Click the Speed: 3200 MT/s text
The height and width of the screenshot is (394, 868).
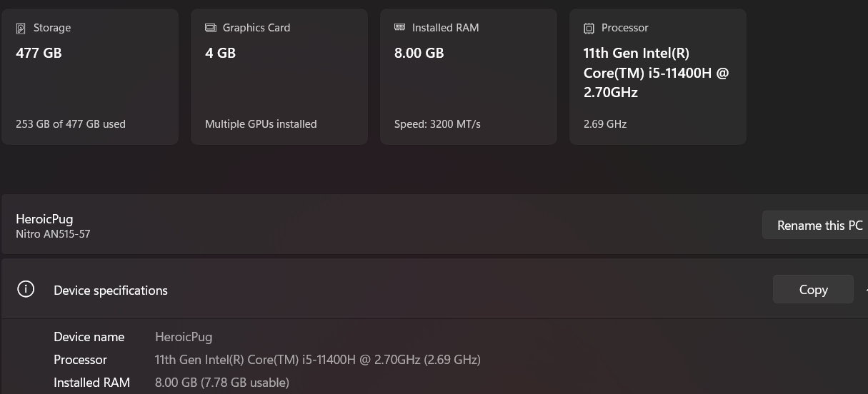point(437,124)
